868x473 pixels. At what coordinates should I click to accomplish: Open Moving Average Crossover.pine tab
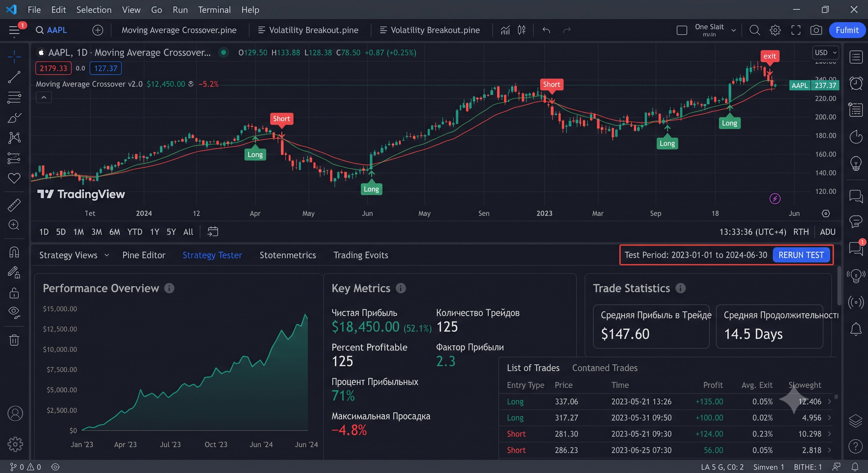tap(179, 30)
